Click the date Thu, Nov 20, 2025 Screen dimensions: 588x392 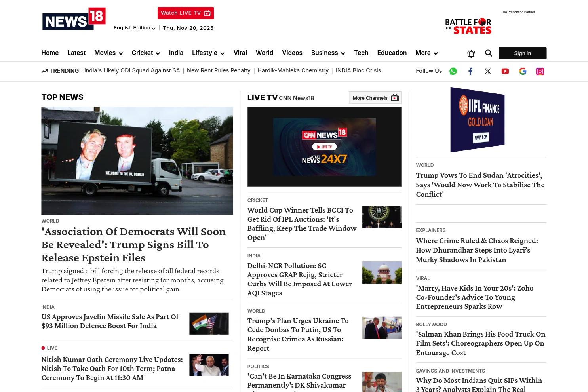coord(188,28)
